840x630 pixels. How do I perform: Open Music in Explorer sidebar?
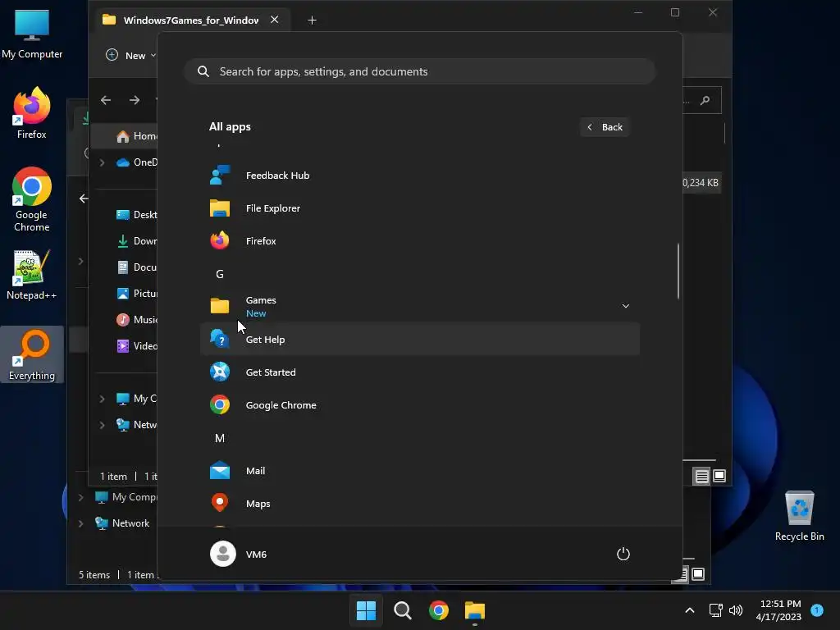tap(135, 320)
